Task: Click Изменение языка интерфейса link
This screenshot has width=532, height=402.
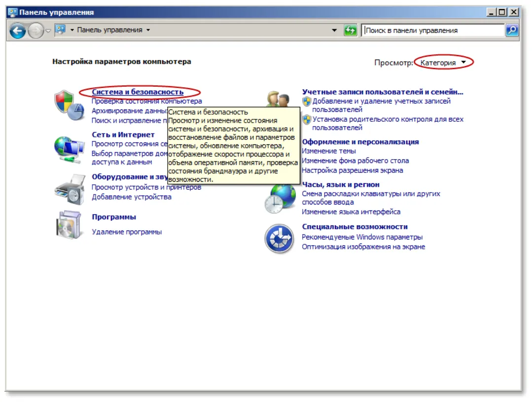Action: [351, 212]
